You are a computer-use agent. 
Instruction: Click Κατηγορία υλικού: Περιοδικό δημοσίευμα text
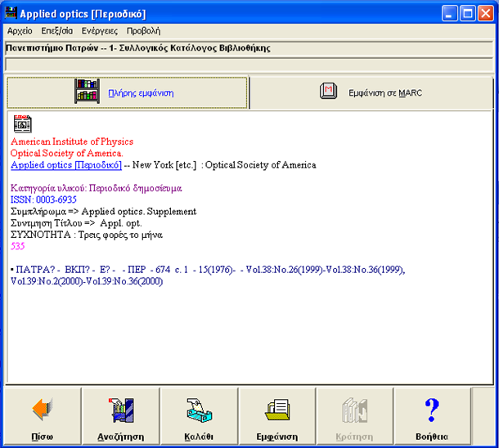tap(96, 188)
